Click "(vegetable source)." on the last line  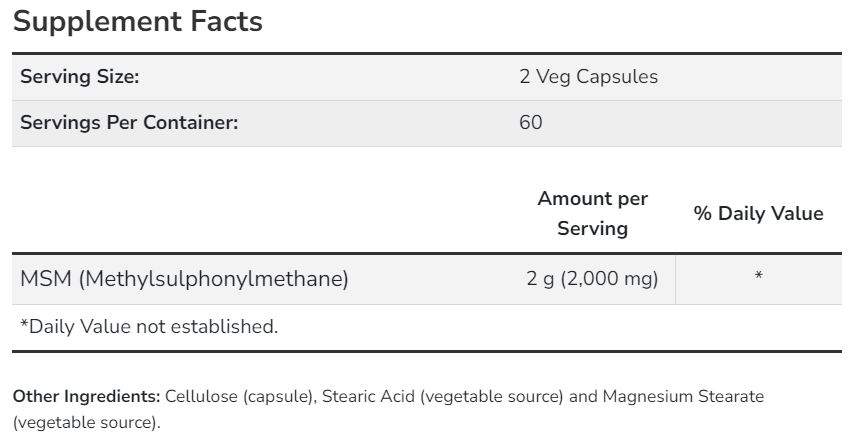pyautogui.click(x=86, y=422)
